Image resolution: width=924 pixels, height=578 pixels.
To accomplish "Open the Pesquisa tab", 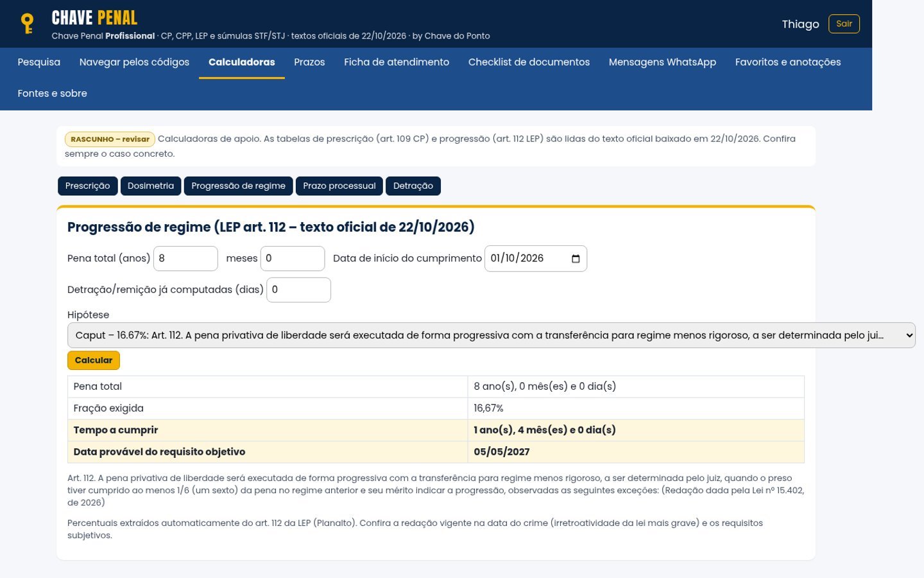I will [39, 62].
